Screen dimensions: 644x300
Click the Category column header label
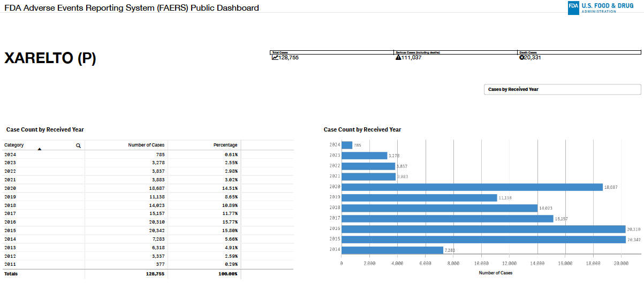point(14,145)
